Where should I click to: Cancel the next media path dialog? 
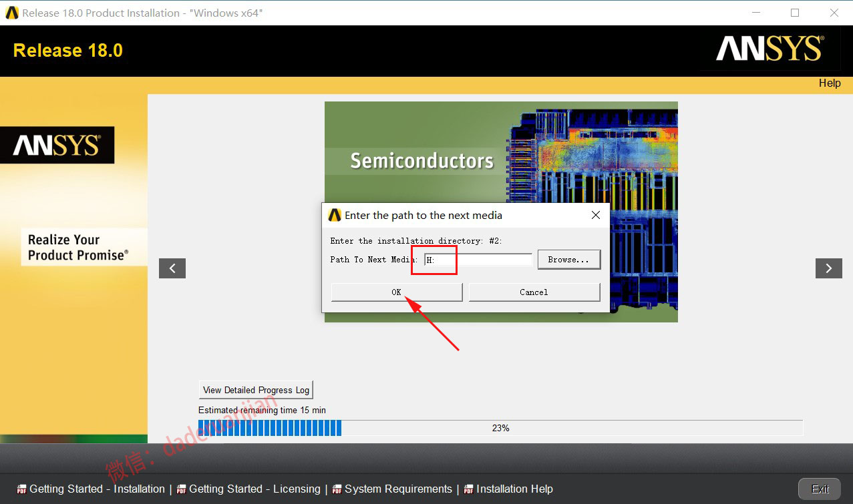534,292
